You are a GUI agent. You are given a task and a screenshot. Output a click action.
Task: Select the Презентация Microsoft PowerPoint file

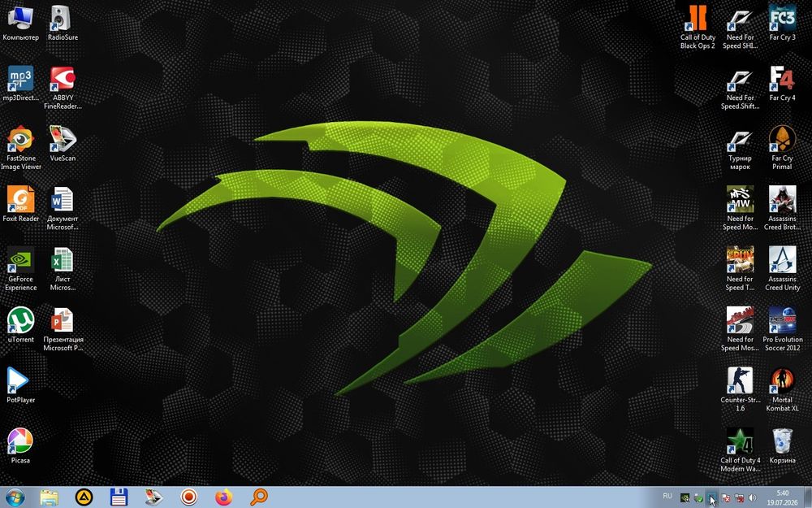[63, 329]
